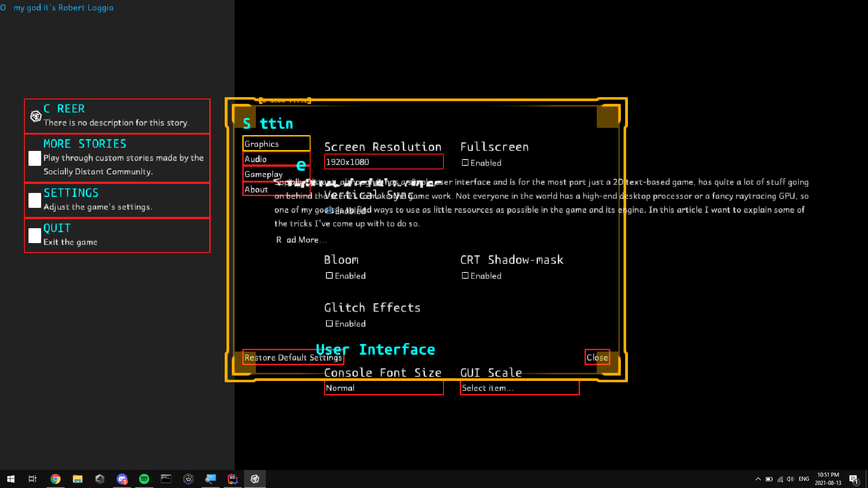Open Task View from the taskbar

click(x=32, y=479)
